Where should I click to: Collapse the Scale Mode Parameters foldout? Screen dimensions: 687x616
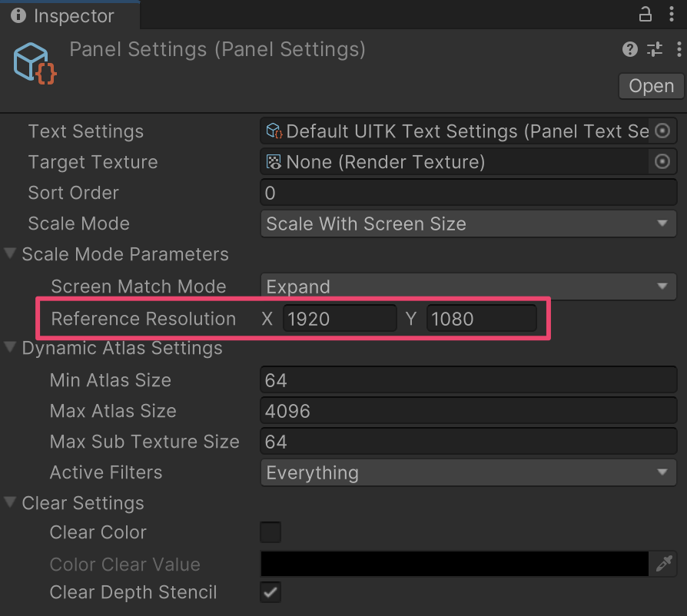pos(10,253)
